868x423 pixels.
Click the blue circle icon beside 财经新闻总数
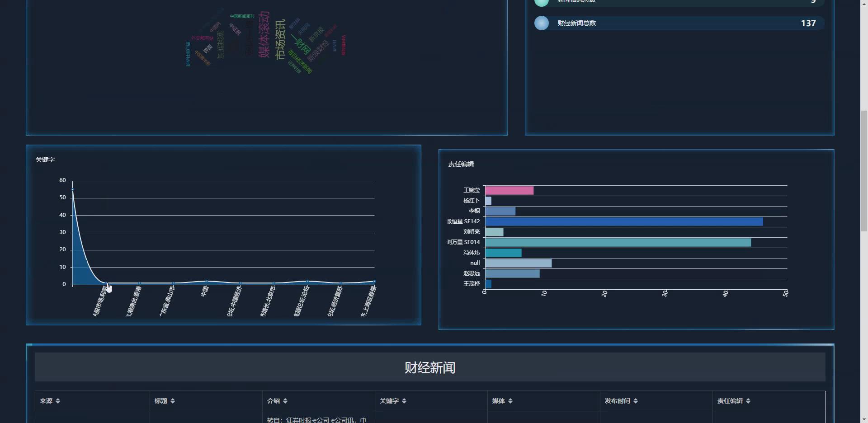pos(542,23)
